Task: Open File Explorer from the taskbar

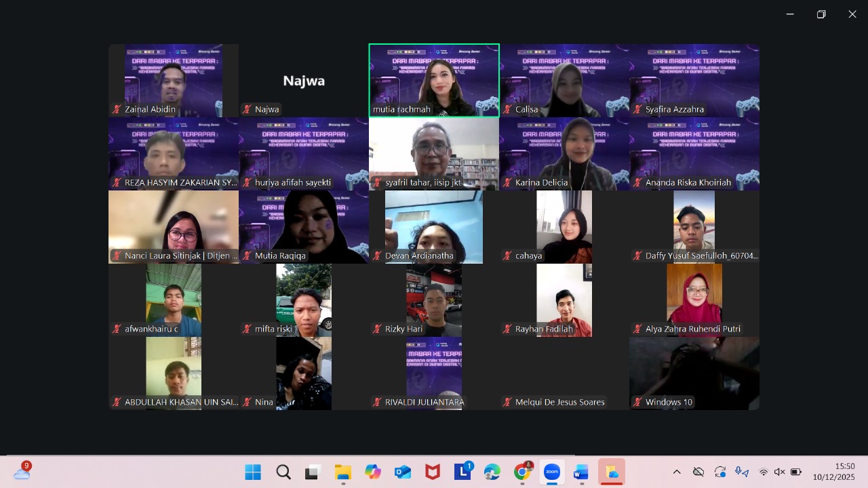Action: (x=343, y=472)
